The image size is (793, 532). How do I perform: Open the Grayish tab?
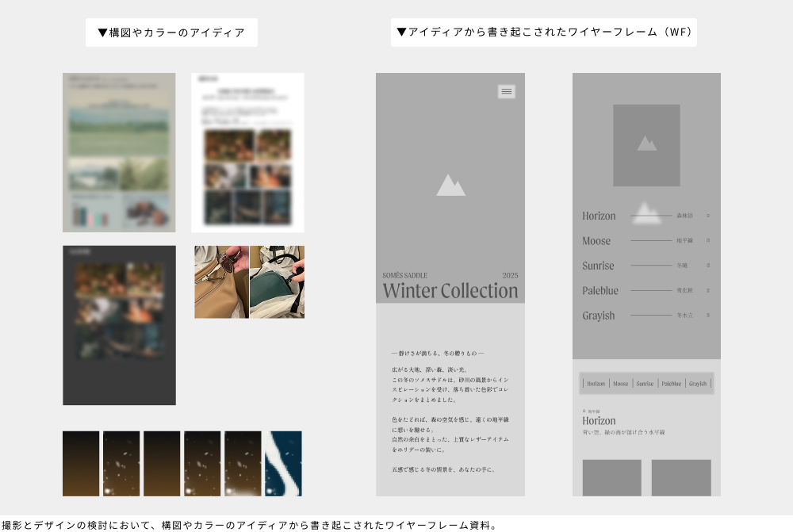(698, 384)
